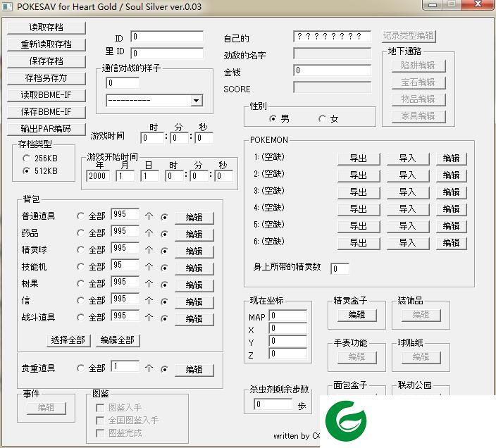The height and width of the screenshot is (448, 496).
Task: Click the 读取BBME-IF button
Action: [46, 95]
